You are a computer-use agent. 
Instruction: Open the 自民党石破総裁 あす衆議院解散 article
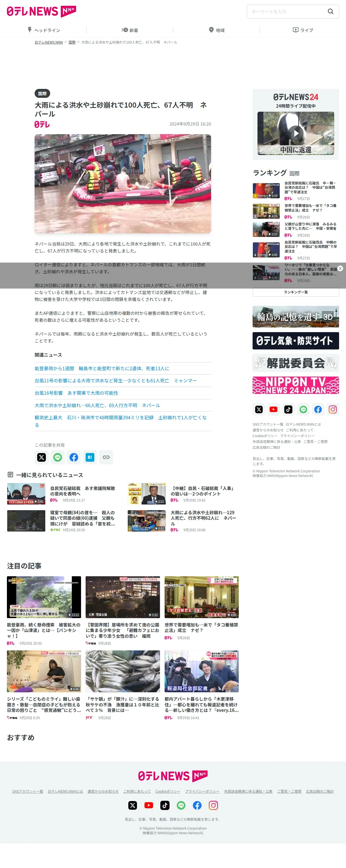(x=62, y=494)
